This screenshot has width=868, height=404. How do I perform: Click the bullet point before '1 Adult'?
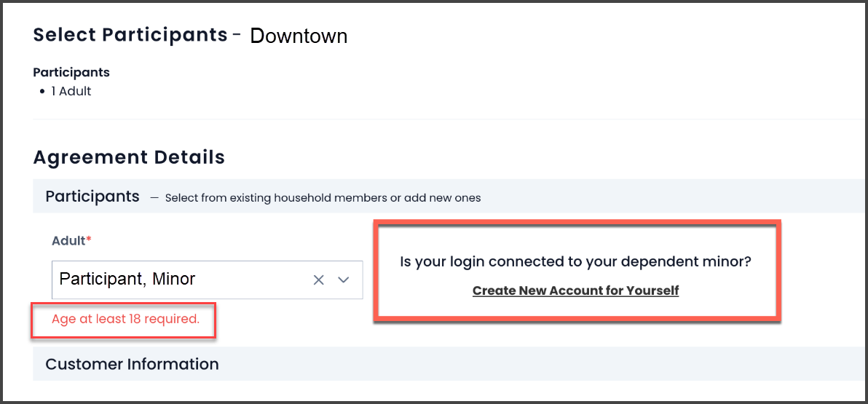(x=42, y=92)
